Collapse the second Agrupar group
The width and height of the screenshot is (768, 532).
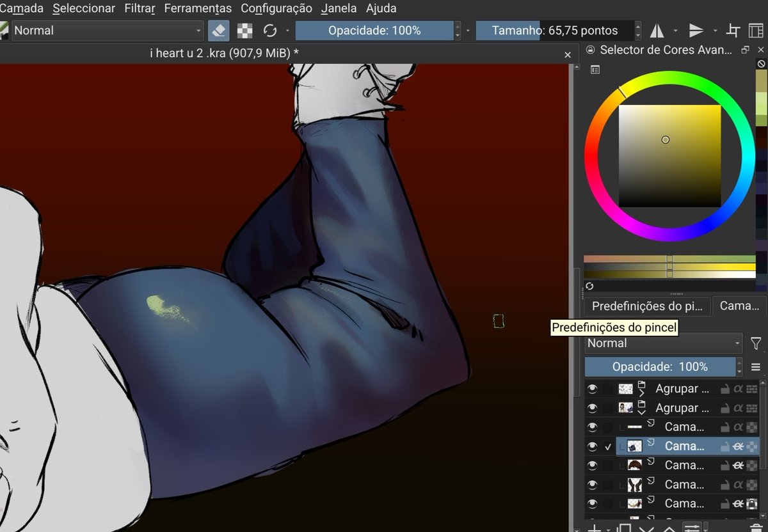pos(643,412)
